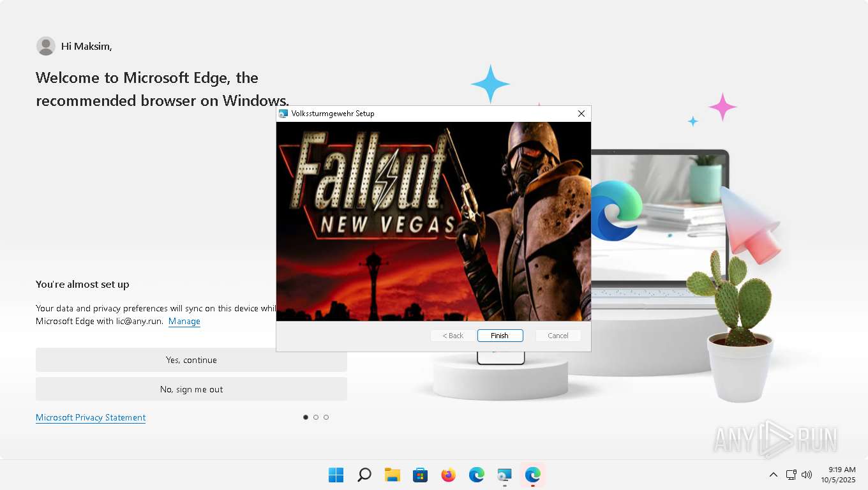Click 'Welcome to Microsoft Edge' heading
Screen dimensions: 868x490
tap(163, 89)
